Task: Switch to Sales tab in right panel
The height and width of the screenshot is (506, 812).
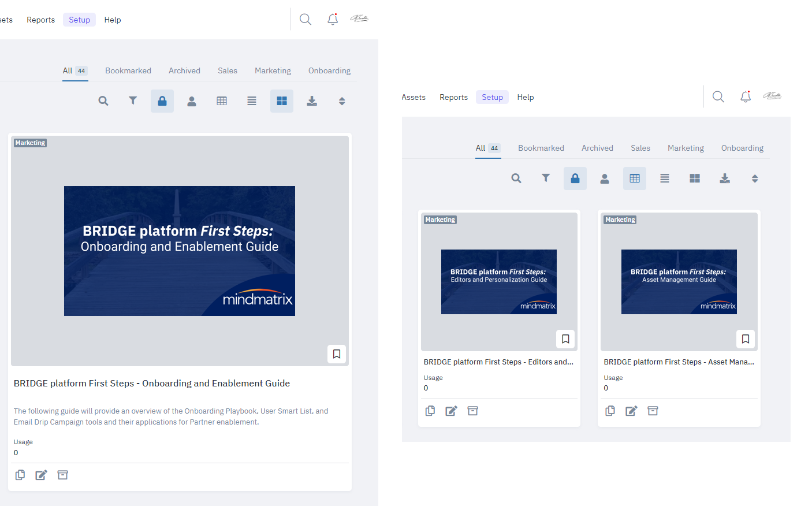Action: (x=640, y=148)
